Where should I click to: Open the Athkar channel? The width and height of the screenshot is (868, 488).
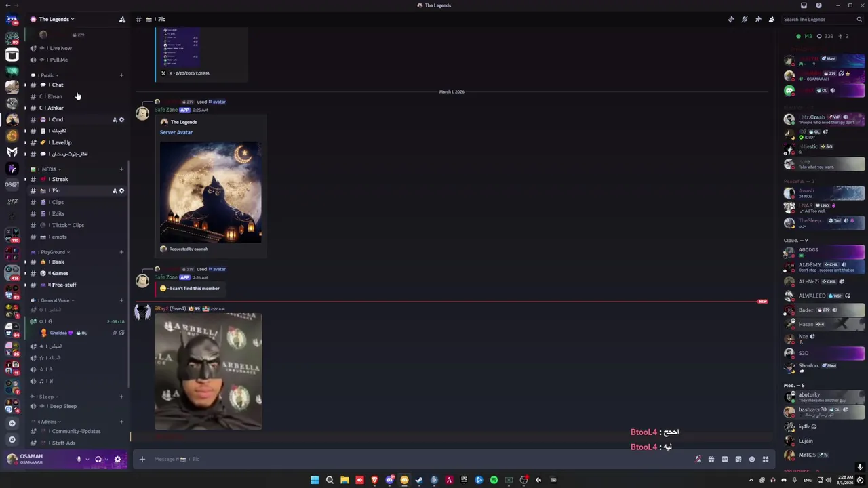[77, 108]
